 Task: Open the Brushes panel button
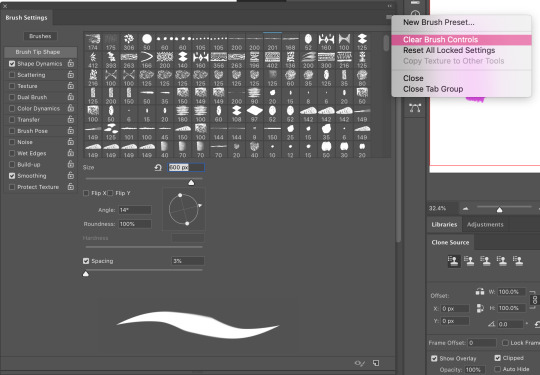[x=40, y=36]
